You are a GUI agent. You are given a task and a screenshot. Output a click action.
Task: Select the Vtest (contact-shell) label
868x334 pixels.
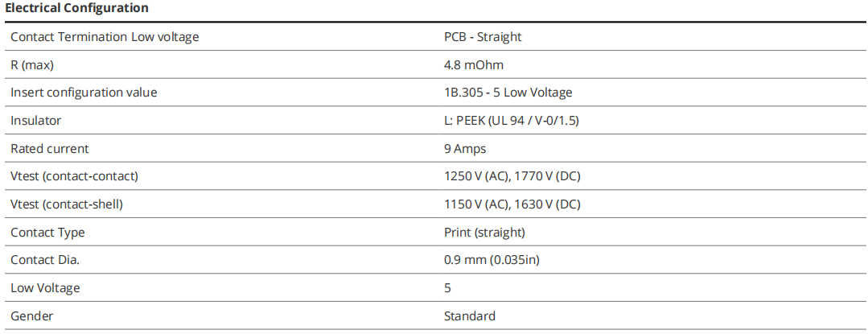tap(67, 204)
